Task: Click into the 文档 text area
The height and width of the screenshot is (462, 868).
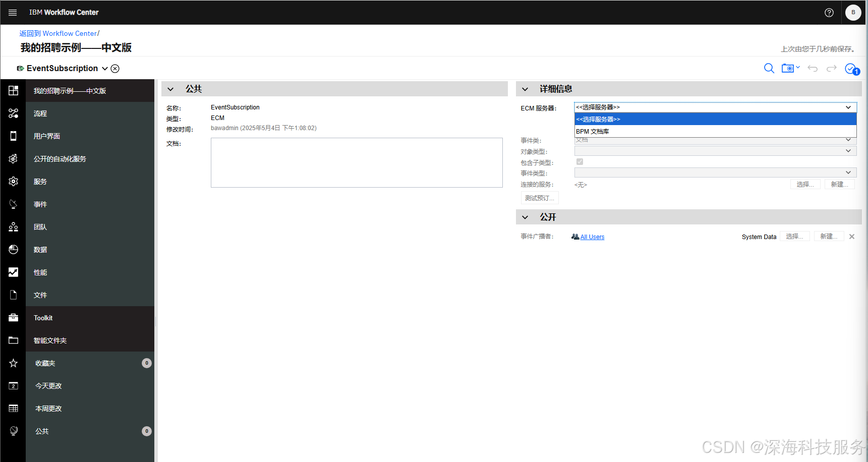Action: click(357, 162)
